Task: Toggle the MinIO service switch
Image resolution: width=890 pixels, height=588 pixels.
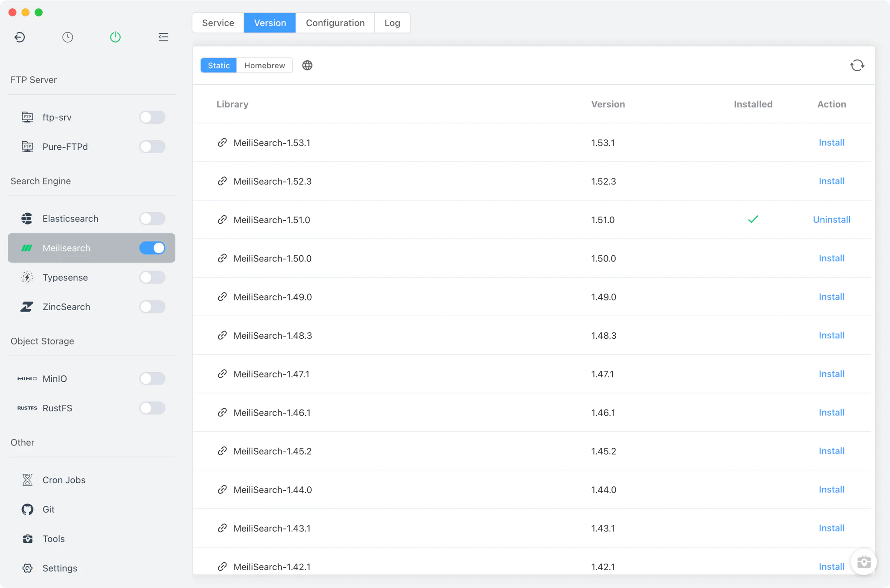Action: pyautogui.click(x=152, y=379)
